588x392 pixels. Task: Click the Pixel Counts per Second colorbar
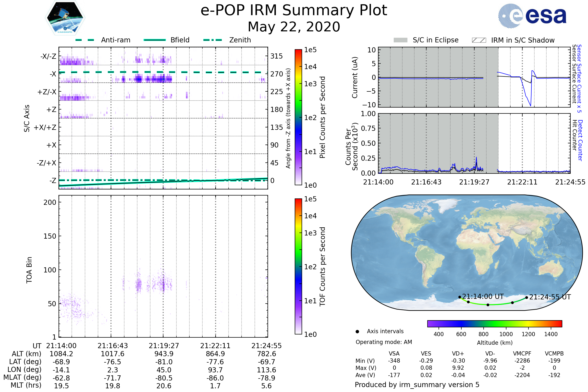tap(298, 117)
